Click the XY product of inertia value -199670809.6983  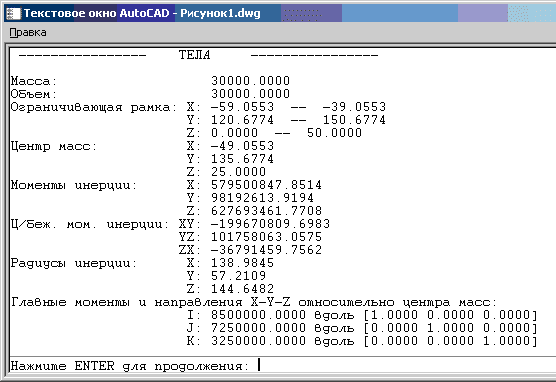point(270,224)
